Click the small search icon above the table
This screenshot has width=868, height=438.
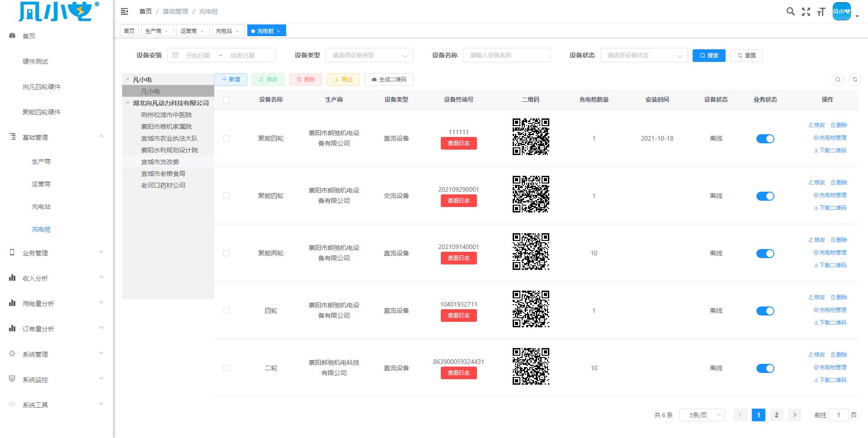[838, 79]
